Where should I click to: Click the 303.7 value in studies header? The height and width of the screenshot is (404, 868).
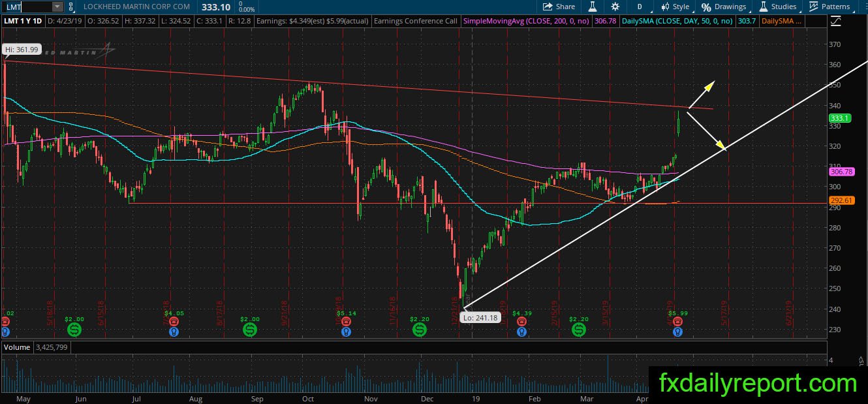tap(748, 21)
